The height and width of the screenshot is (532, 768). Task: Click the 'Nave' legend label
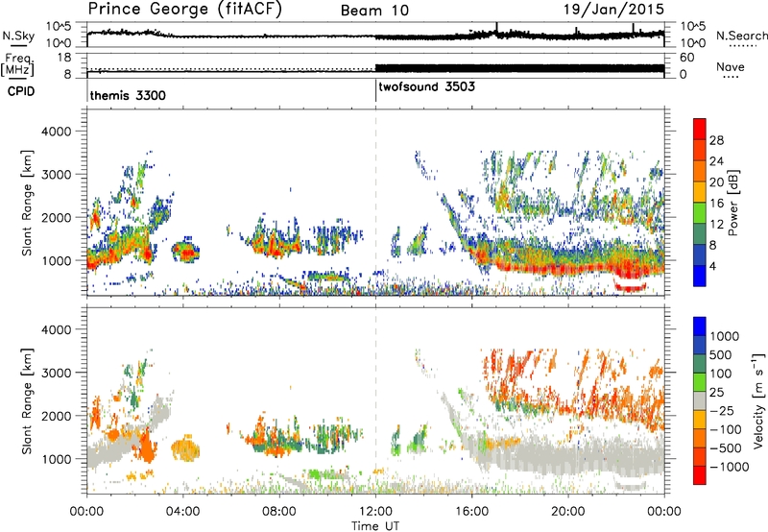click(730, 66)
